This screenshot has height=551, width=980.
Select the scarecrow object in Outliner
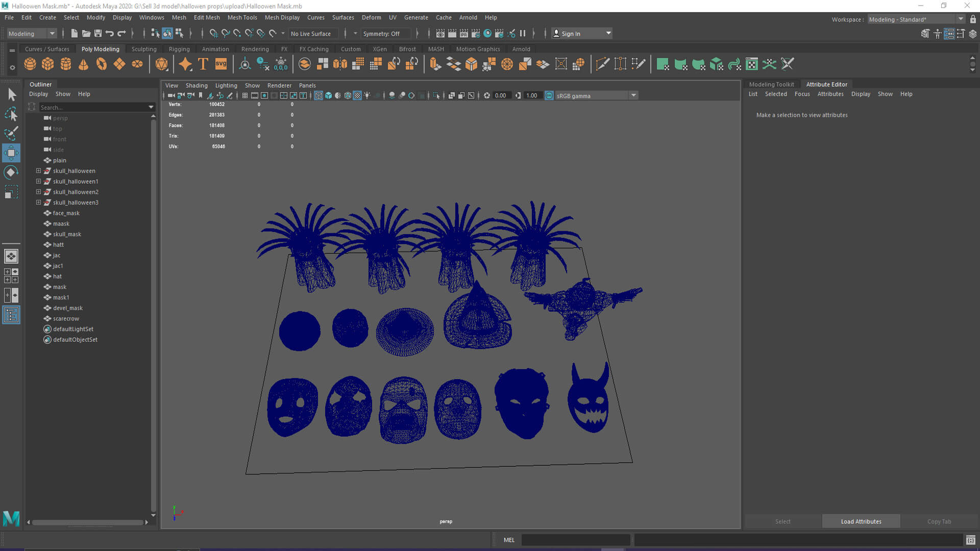pyautogui.click(x=66, y=318)
